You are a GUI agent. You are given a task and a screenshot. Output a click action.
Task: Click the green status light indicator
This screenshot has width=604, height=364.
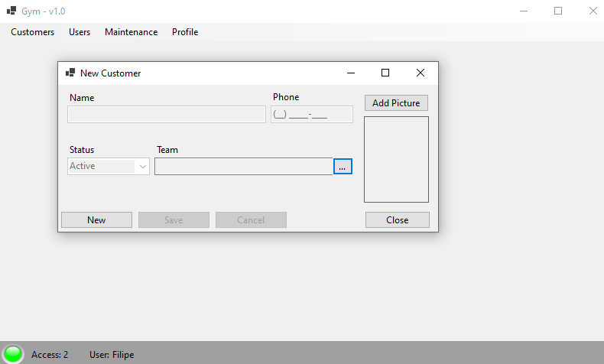[13, 353]
